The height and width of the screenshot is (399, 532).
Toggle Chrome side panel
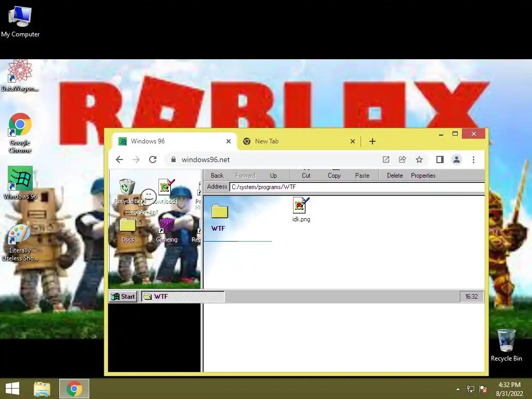(x=440, y=159)
